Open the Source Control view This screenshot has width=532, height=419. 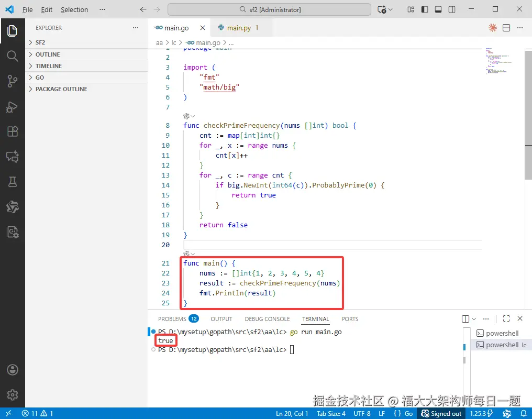point(13,81)
